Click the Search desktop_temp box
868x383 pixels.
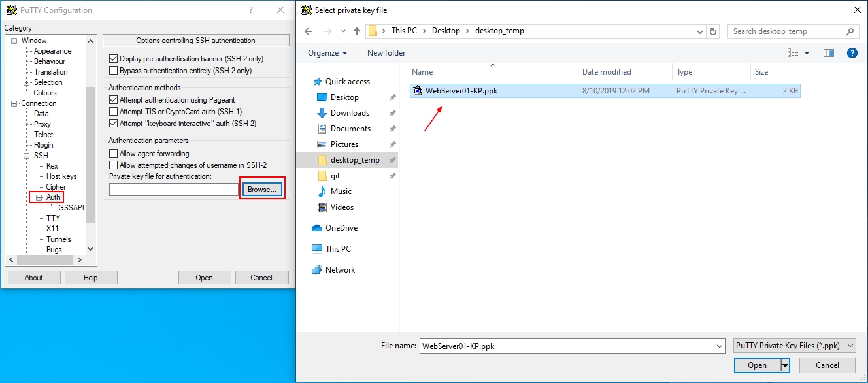click(x=793, y=31)
